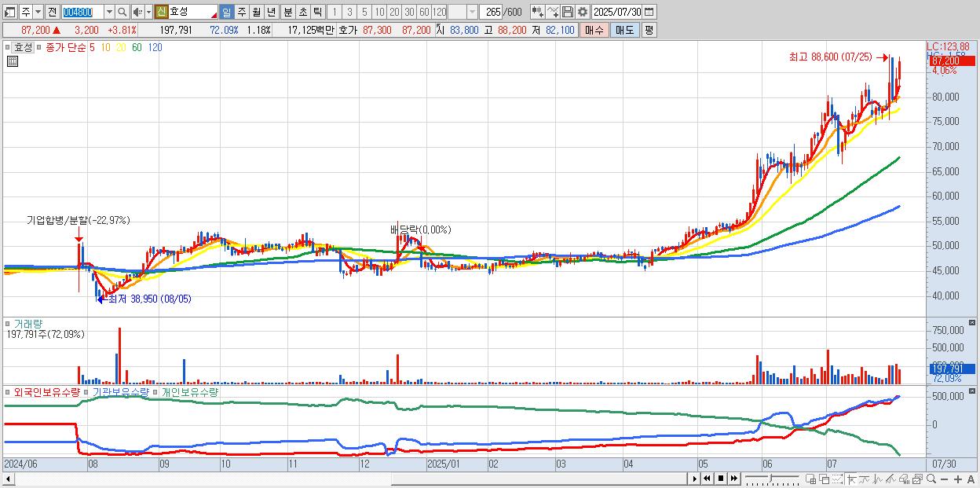Search stocks with the magnifier icon

tap(122, 12)
